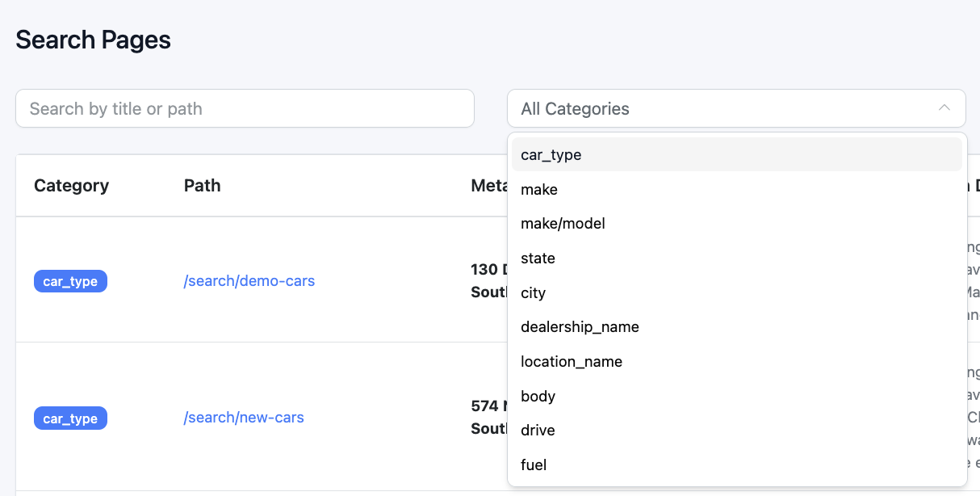Image resolution: width=980 pixels, height=496 pixels.
Task: Select the state filter option
Action: point(538,259)
